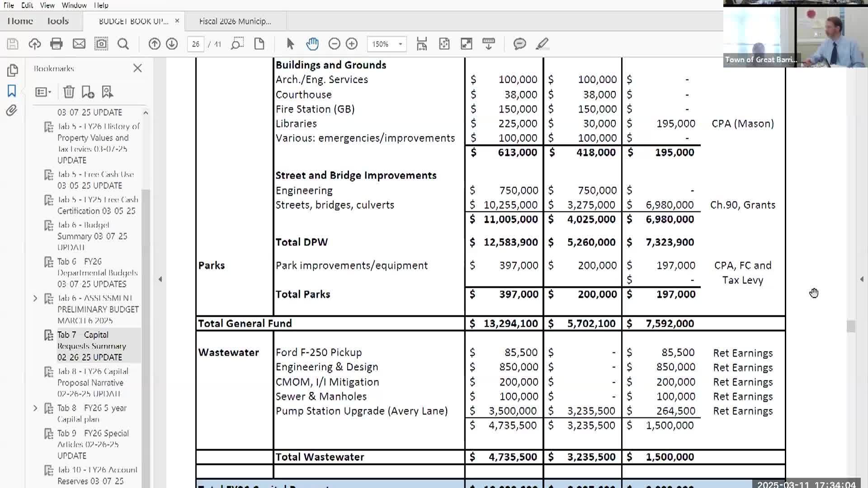The image size is (868, 488).
Task: Add a comment with the speech bubble
Action: tap(519, 44)
